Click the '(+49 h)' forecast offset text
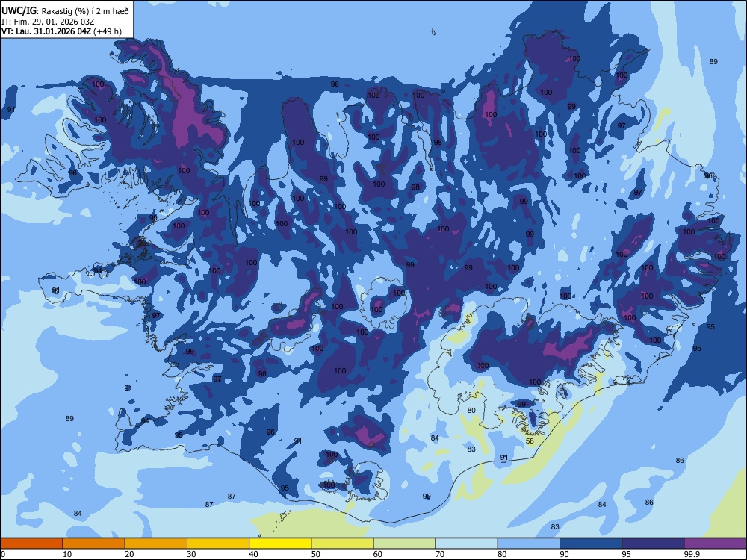The width and height of the screenshot is (747, 560). tap(107, 31)
